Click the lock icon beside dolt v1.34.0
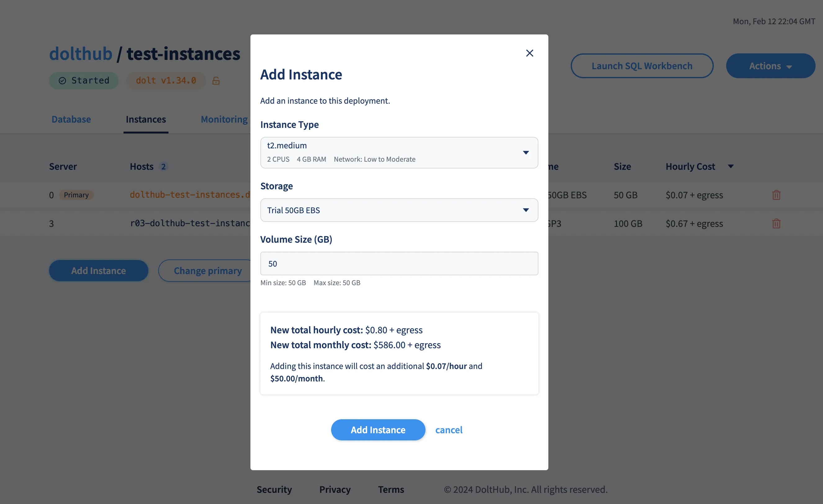 pyautogui.click(x=216, y=80)
